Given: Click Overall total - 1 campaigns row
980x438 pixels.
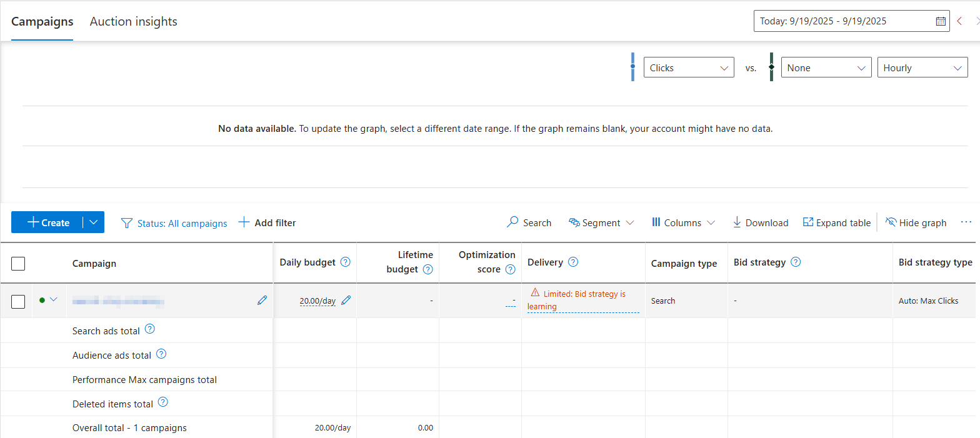Looking at the screenshot, I should tap(129, 428).
